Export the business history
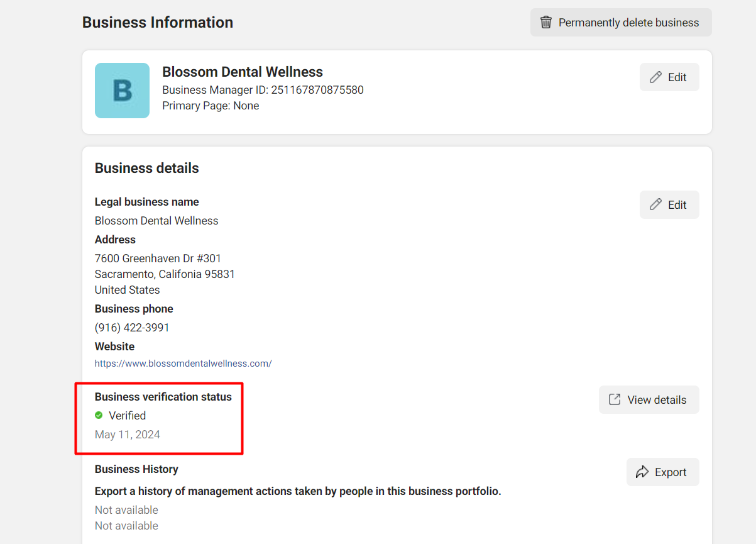756x544 pixels. (x=662, y=472)
